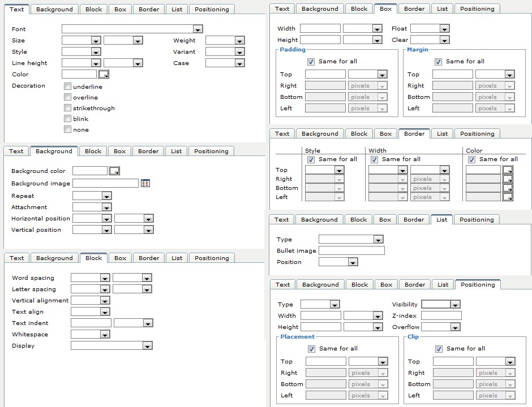This screenshot has width=532, height=407.
Task: Open the Background color picker button
Action: click(114, 171)
